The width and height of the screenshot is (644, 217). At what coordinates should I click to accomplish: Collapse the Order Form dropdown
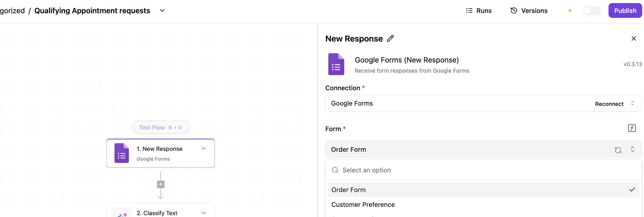click(632, 150)
